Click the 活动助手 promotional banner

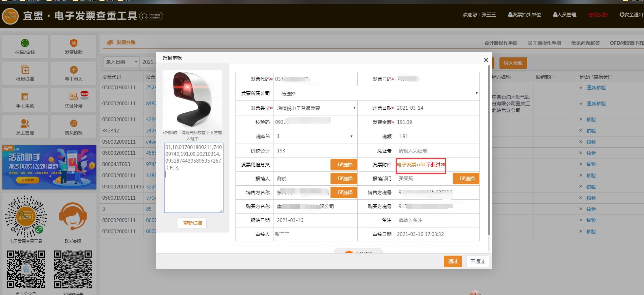pyautogui.click(x=50, y=167)
